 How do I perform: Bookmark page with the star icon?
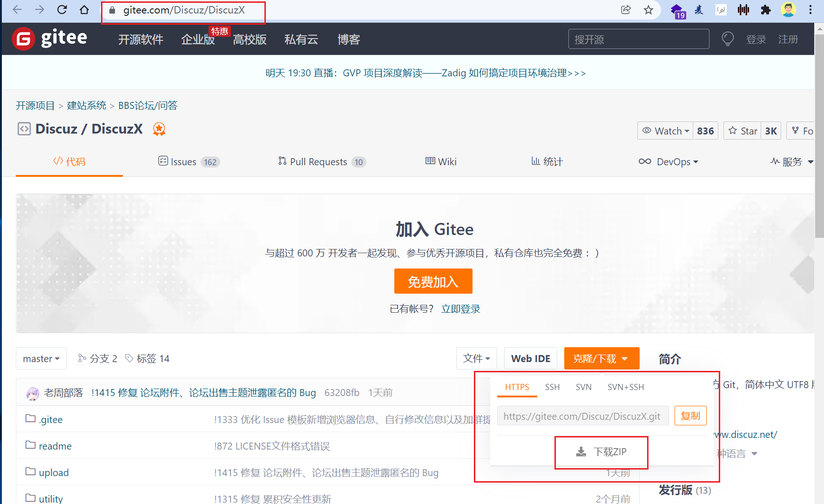(648, 10)
